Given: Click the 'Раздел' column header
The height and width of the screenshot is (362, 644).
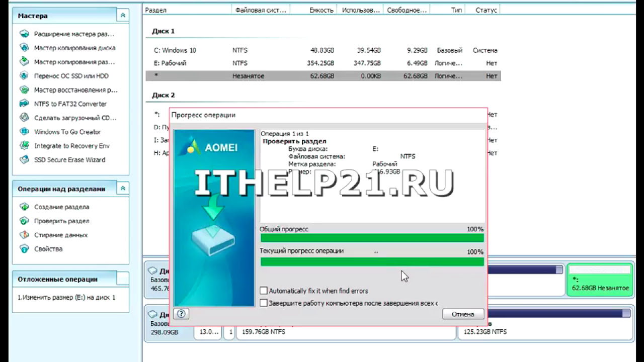Looking at the screenshot, I should pyautogui.click(x=187, y=10).
